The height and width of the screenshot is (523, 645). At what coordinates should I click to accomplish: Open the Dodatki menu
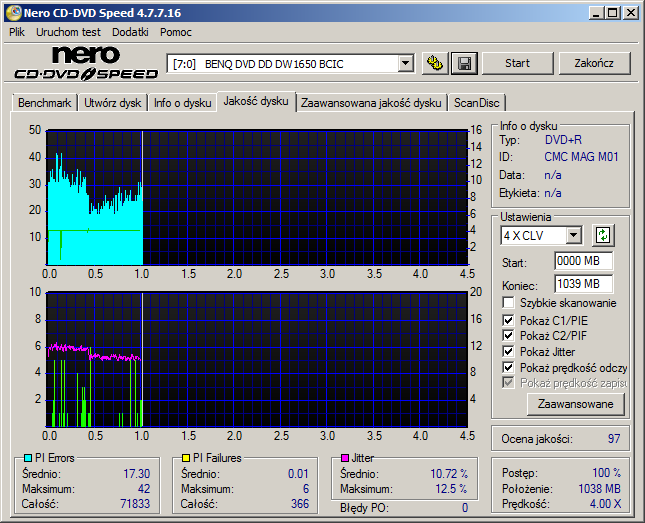[x=130, y=32]
